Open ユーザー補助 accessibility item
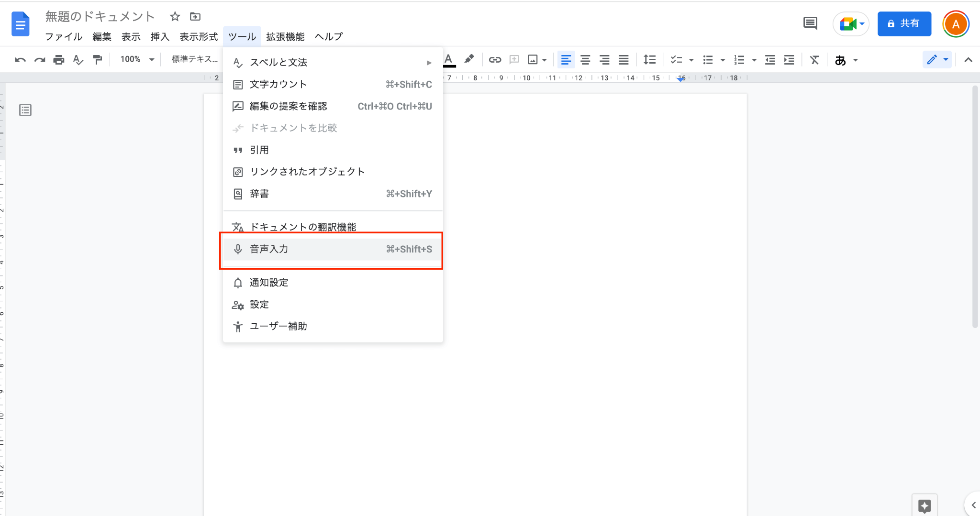Viewport: 980px width, 516px height. tap(333, 326)
